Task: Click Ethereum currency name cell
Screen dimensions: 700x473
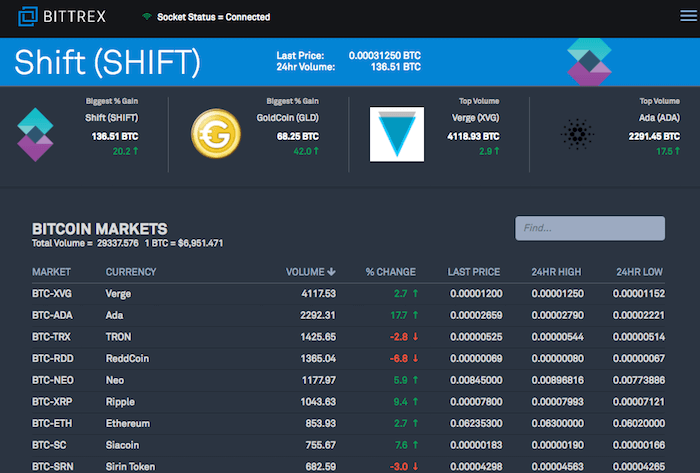Action: (x=128, y=423)
